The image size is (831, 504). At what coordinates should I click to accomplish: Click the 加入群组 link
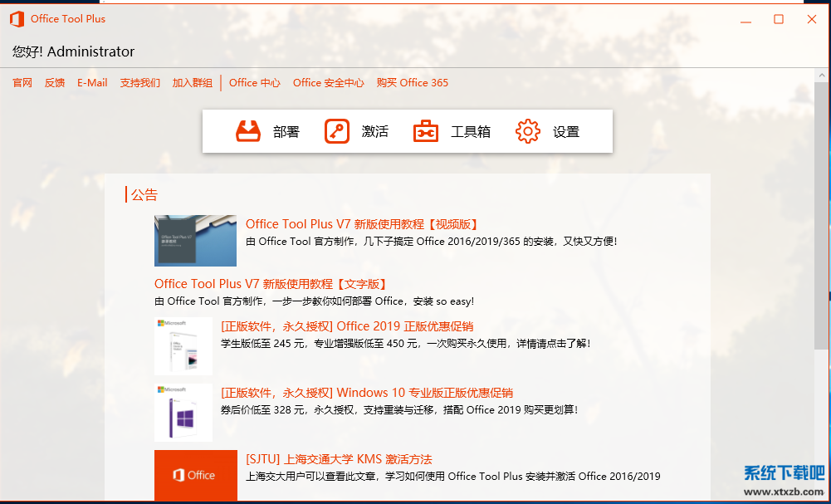click(x=193, y=83)
